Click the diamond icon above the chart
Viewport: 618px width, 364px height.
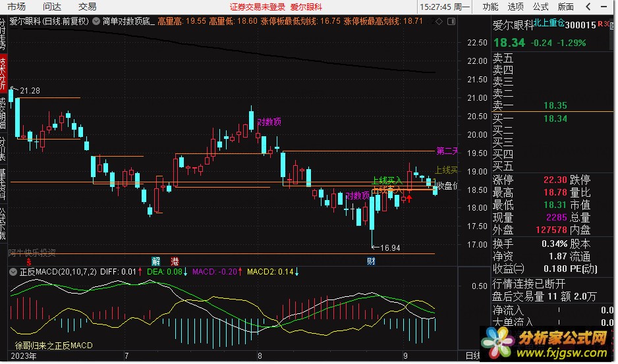(439, 21)
